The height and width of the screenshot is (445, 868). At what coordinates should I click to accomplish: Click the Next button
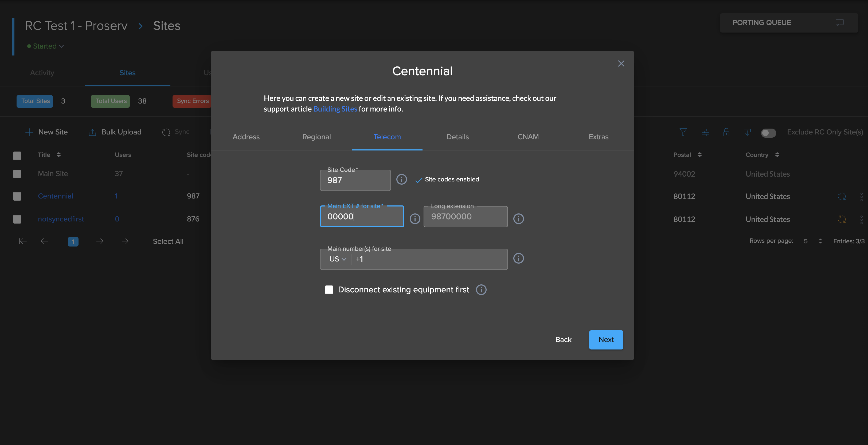[606, 340]
